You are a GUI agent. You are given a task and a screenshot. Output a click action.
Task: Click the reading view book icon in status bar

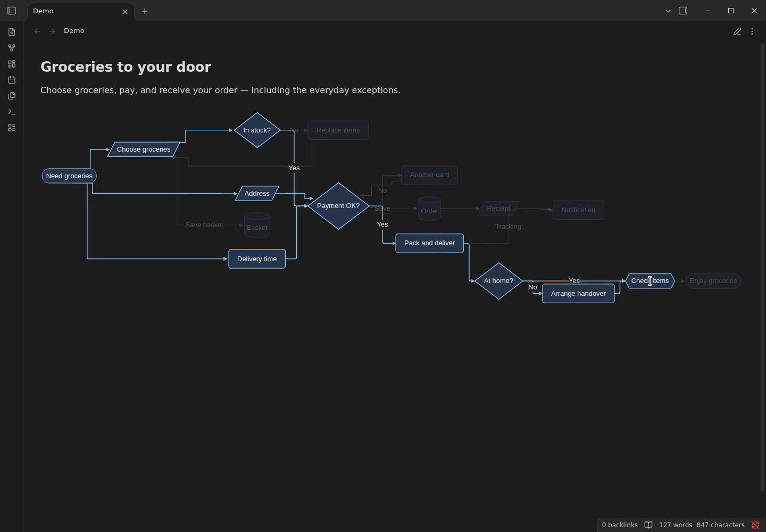[648, 525]
